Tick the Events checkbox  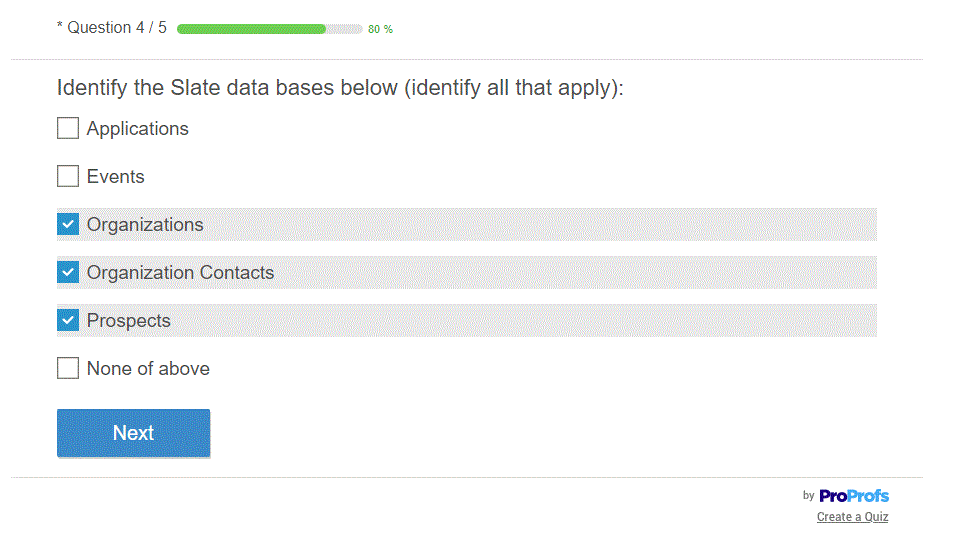click(x=68, y=177)
